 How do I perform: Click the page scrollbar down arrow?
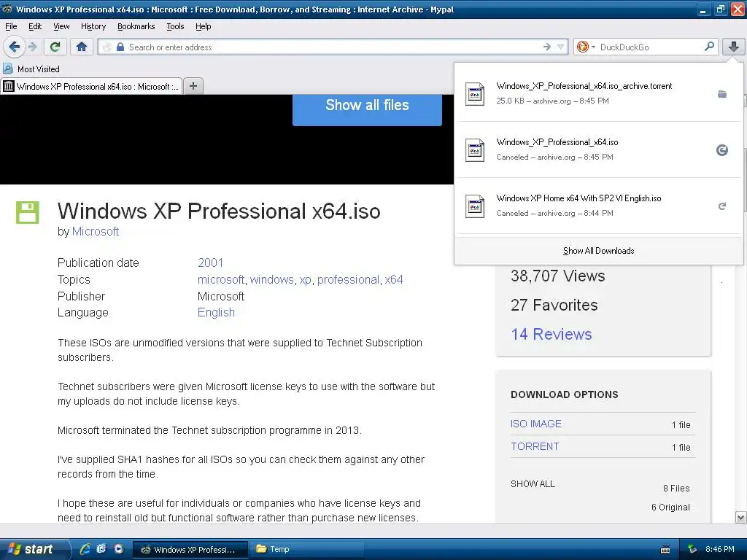pyautogui.click(x=741, y=517)
